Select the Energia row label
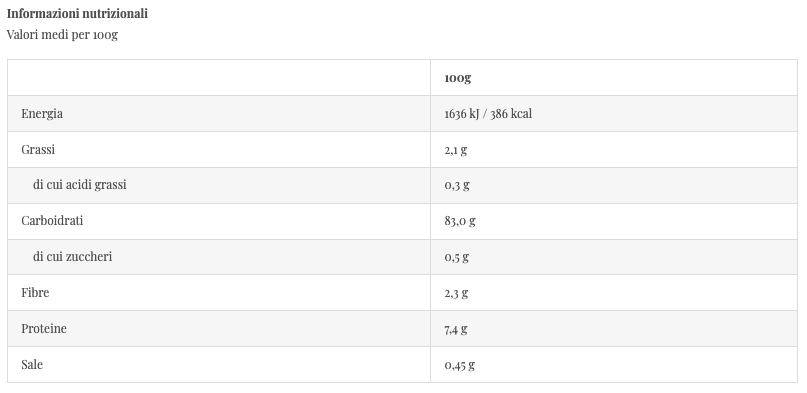 tap(42, 114)
